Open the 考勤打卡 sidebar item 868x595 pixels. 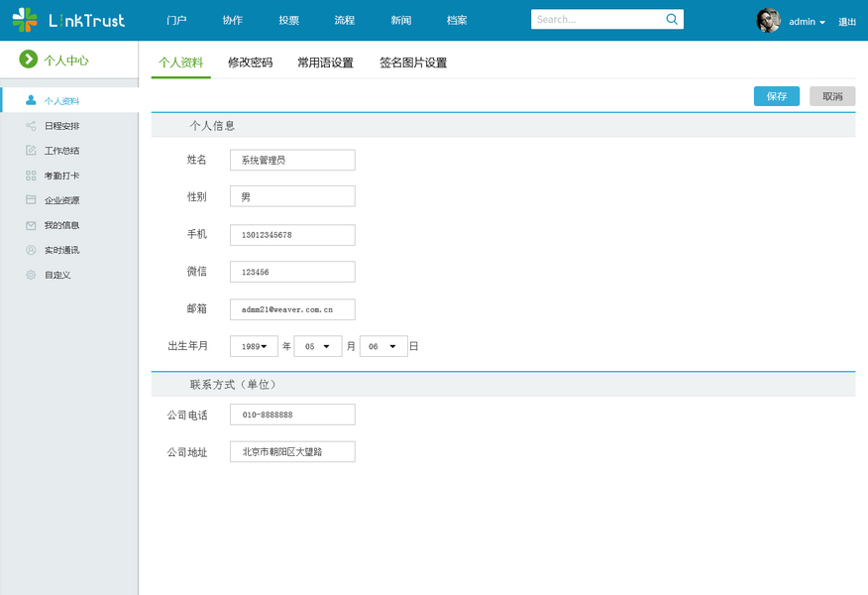(69, 176)
